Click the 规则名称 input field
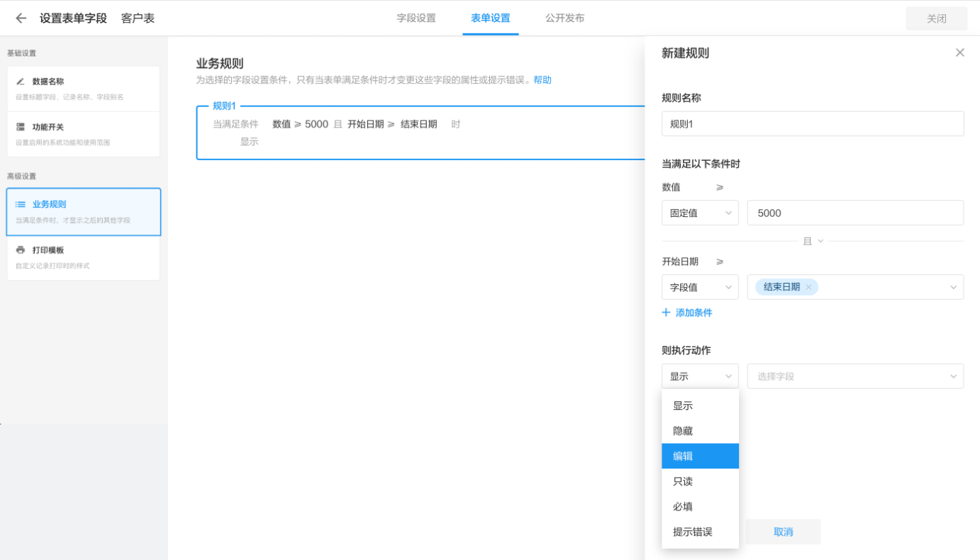 pyautogui.click(x=813, y=124)
